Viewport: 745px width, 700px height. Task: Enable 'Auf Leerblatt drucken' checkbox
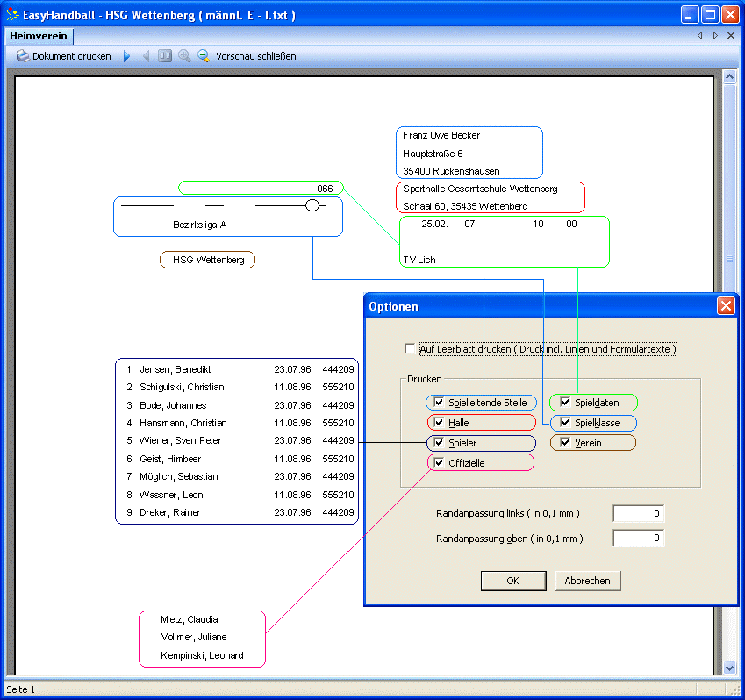click(410, 349)
